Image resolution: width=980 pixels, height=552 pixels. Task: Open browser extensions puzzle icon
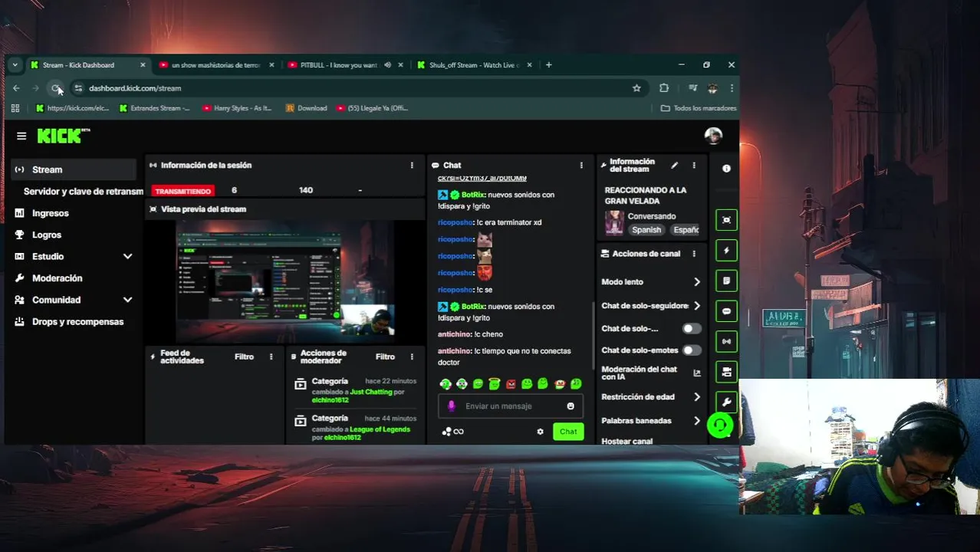664,88
